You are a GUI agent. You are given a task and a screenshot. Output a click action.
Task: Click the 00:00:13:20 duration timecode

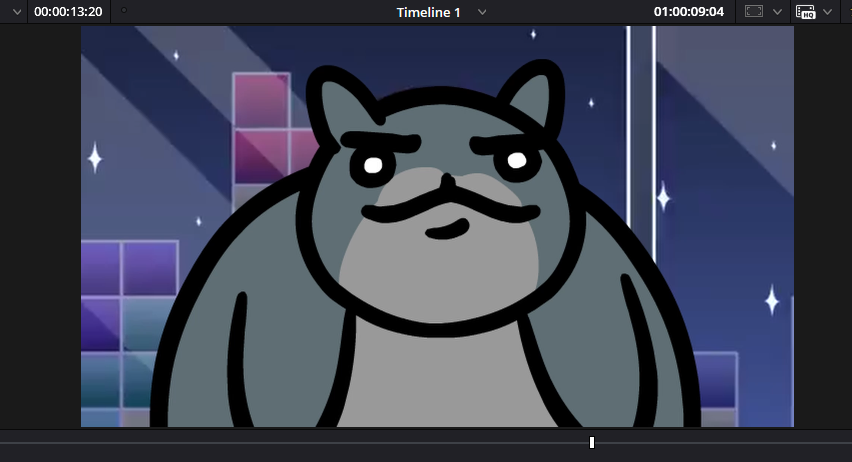pyautogui.click(x=68, y=12)
